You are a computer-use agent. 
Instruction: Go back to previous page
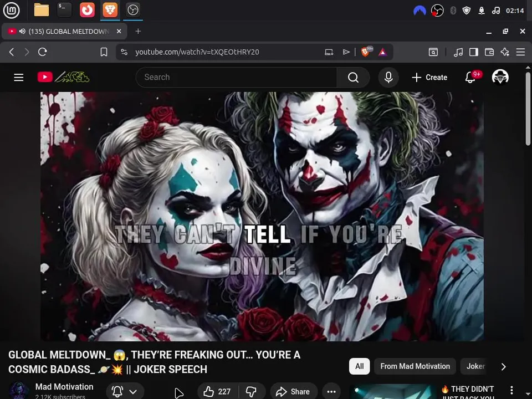[12, 52]
